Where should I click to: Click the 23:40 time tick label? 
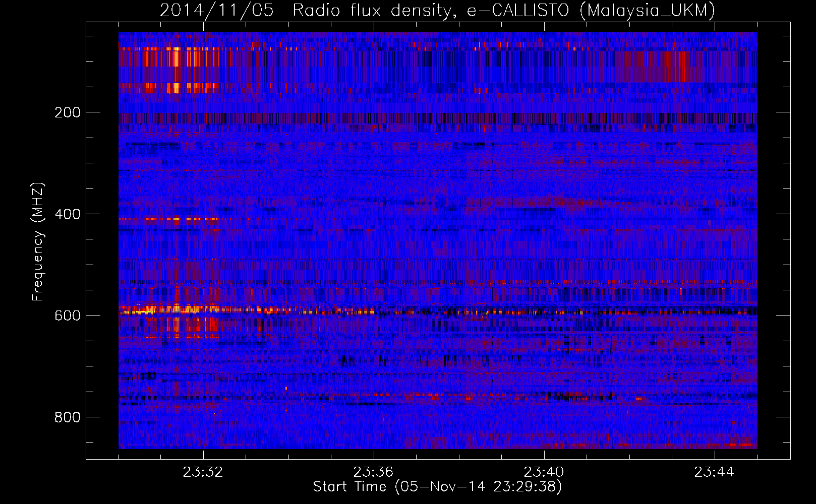[544, 472]
